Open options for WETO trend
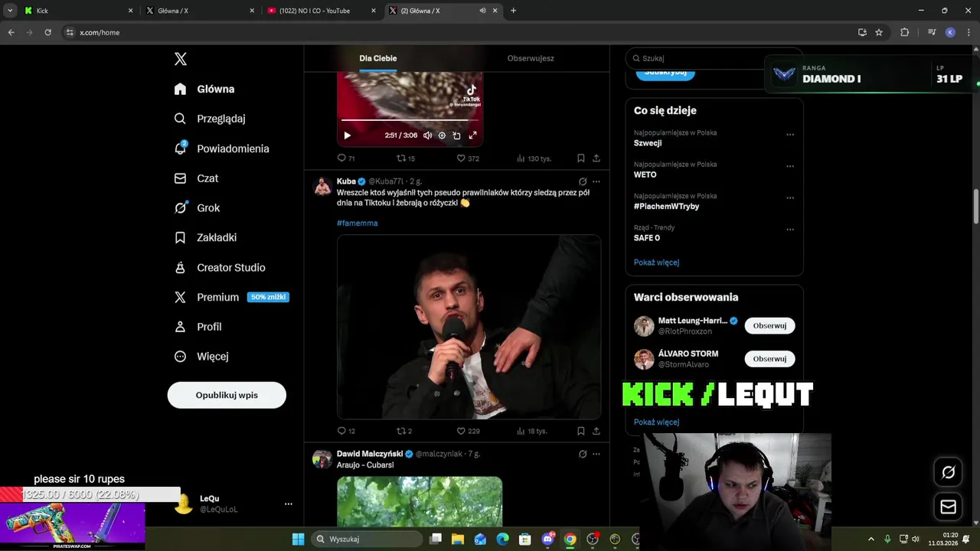980x551 pixels. tap(790, 166)
